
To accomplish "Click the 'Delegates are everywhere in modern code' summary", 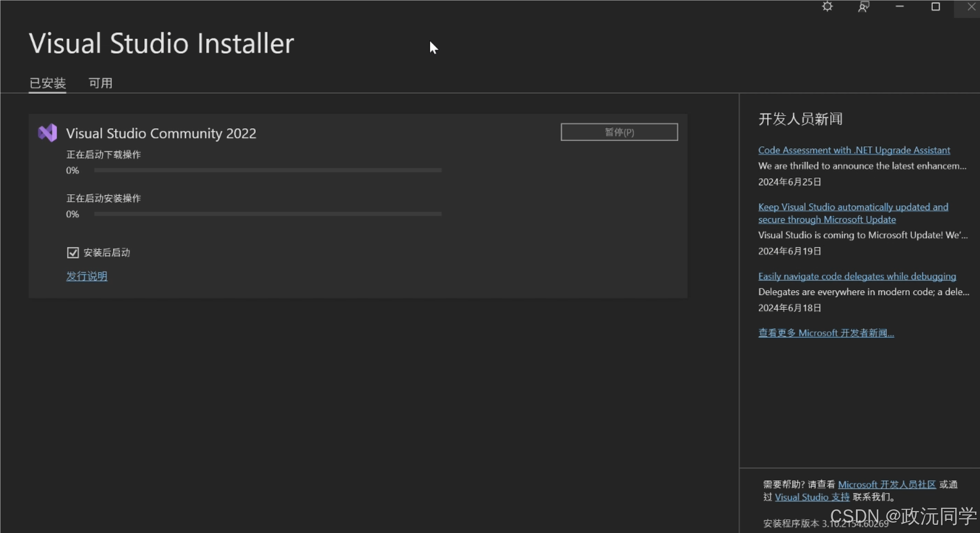I will [x=864, y=292].
